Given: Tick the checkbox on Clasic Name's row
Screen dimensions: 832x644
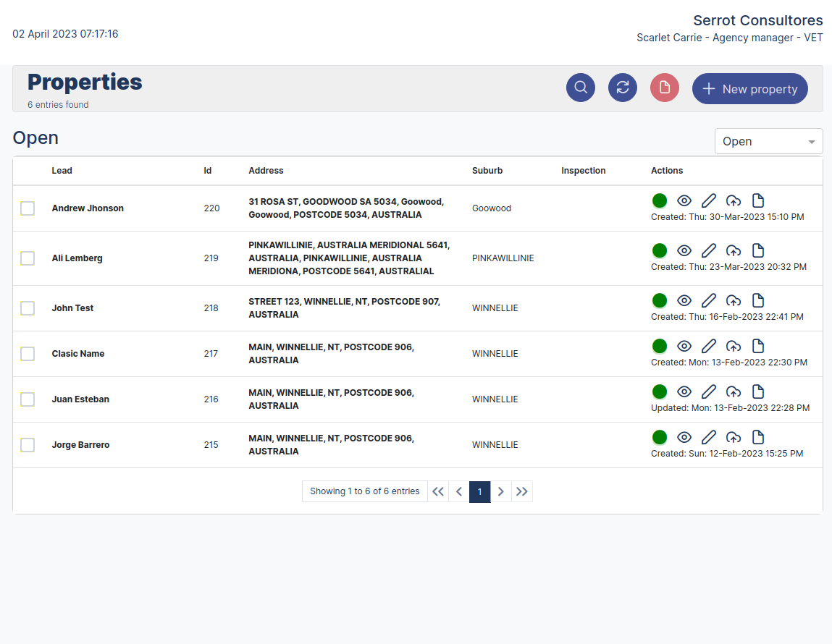Looking at the screenshot, I should [x=28, y=354].
